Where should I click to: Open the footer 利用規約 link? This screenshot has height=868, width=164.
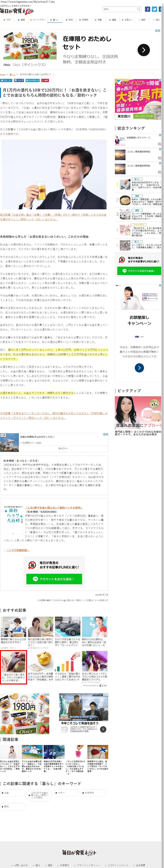(65, 865)
